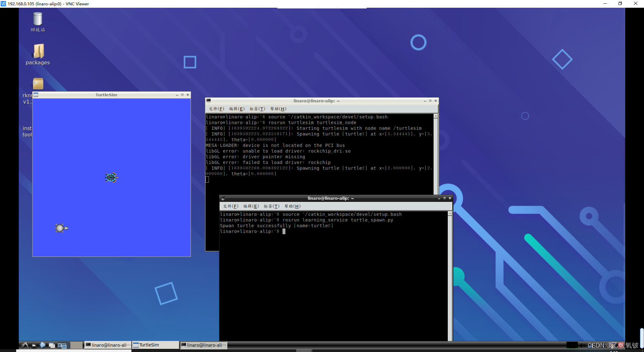Screen dimensions: 644x352
Task: Click the 'MESA-LOADER: device is not located' line
Action: click(x=275, y=145)
